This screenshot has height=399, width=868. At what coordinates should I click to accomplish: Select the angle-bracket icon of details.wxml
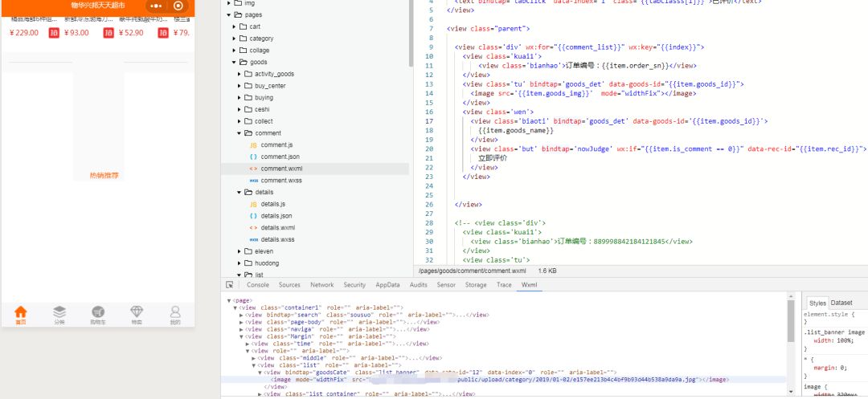pos(253,228)
